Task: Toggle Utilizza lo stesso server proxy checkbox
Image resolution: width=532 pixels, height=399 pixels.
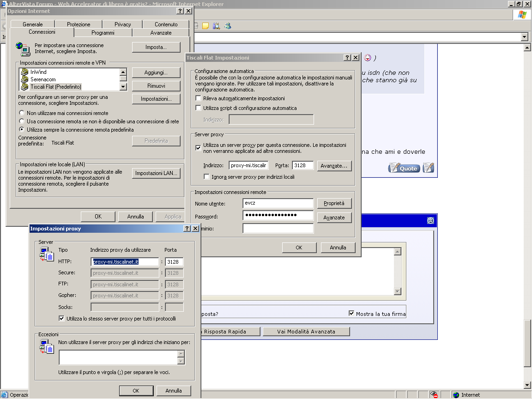Action: click(61, 319)
